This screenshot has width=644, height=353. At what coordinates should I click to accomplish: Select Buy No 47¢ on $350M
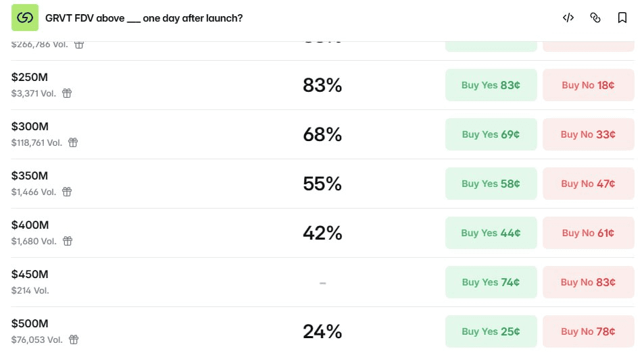[x=588, y=184]
